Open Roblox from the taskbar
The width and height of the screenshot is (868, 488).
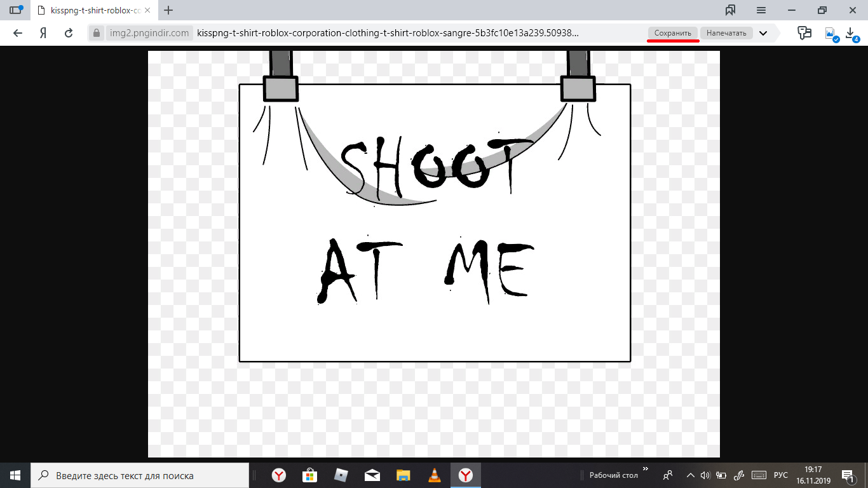click(x=341, y=475)
